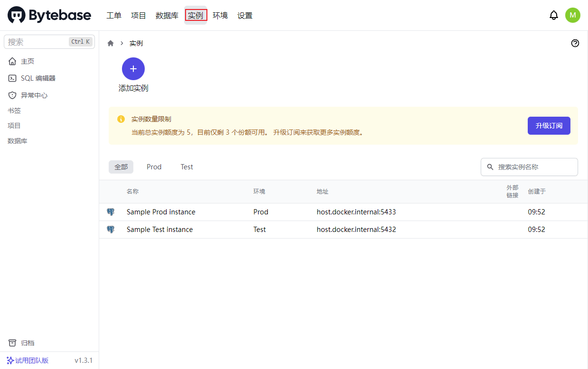Open the 项目 top menu
The image size is (588, 369).
(x=139, y=15)
